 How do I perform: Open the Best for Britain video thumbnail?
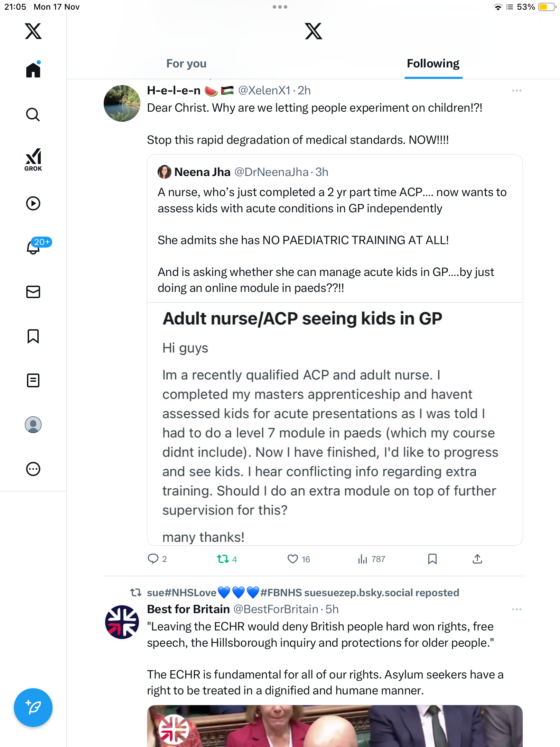(335, 726)
